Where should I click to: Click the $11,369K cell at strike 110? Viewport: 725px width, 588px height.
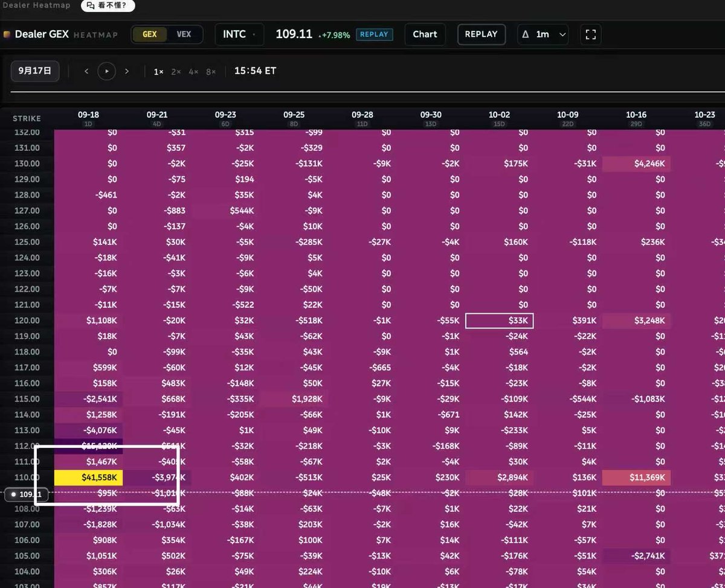coord(636,478)
